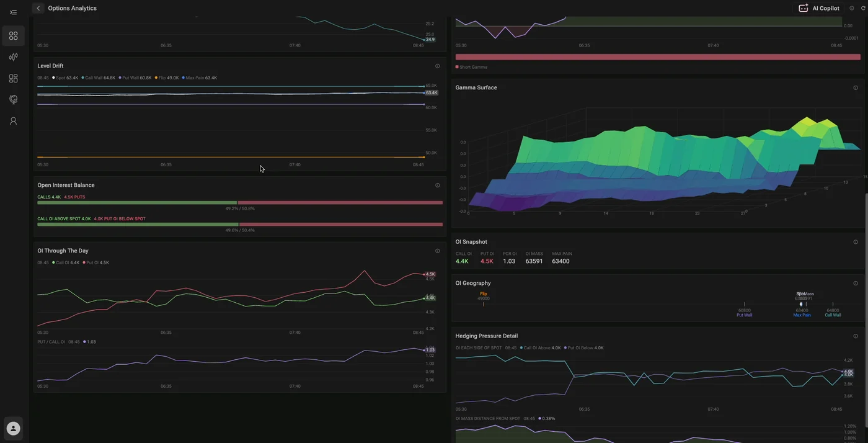Open the user profile sidebar icon

[13, 121]
